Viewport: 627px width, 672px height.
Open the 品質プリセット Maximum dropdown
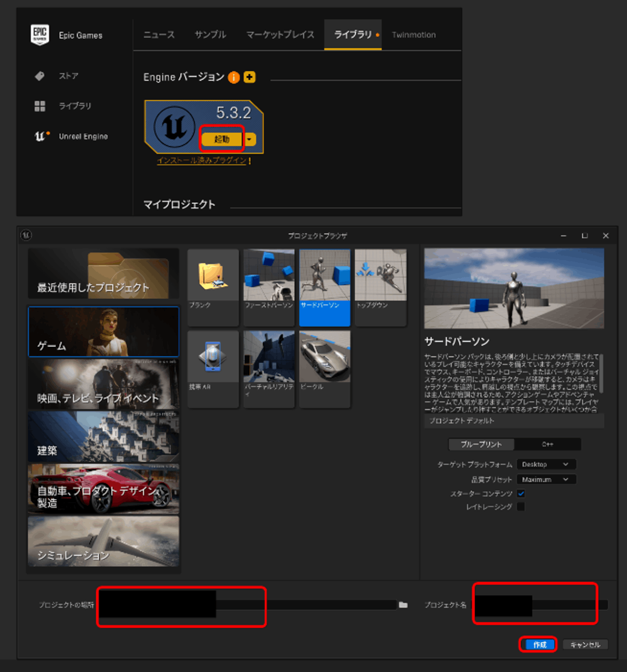(546, 480)
